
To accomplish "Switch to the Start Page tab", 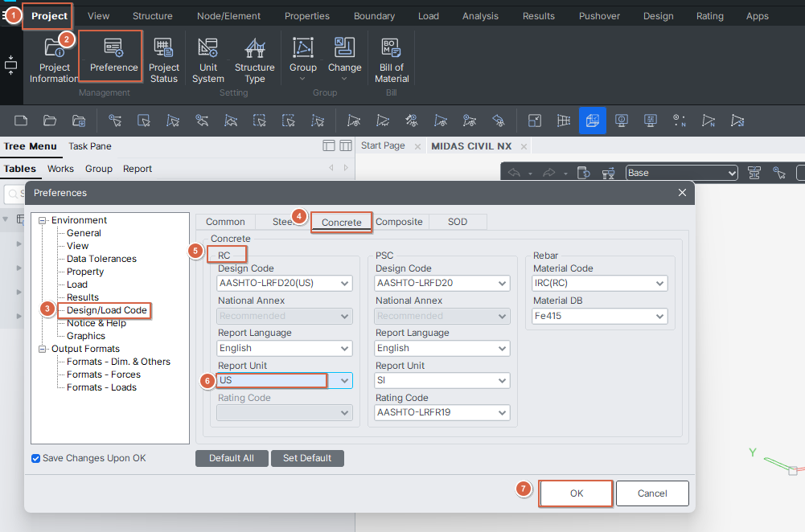I will [383, 145].
